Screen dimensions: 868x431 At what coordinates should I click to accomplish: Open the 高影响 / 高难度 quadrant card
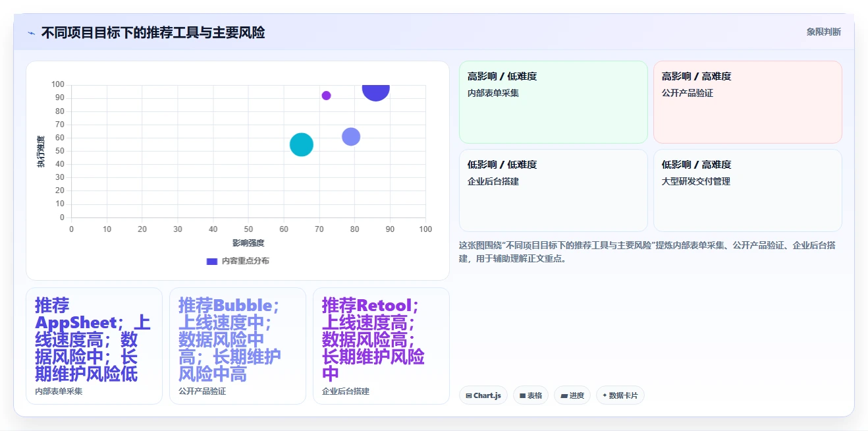(x=747, y=102)
